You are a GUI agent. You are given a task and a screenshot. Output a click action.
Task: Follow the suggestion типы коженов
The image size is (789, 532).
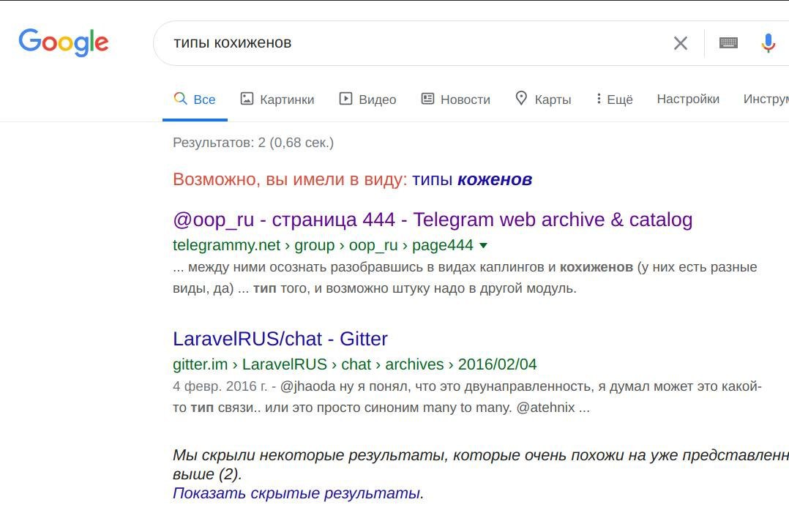tap(472, 180)
